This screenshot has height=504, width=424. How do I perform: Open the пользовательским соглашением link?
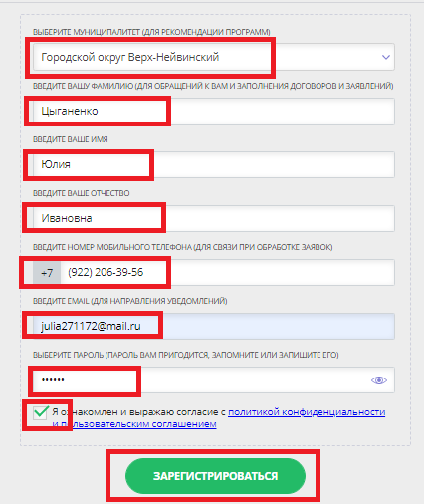coord(138,424)
